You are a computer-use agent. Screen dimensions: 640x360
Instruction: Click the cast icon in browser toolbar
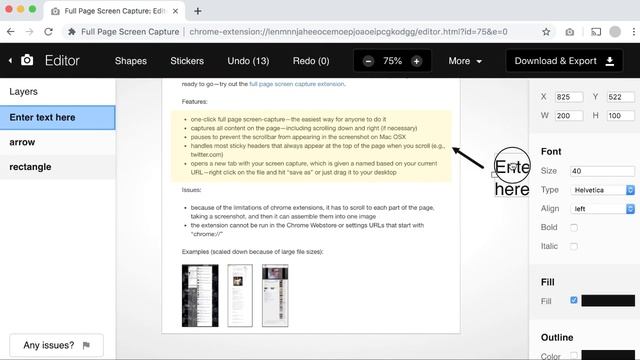point(596,32)
